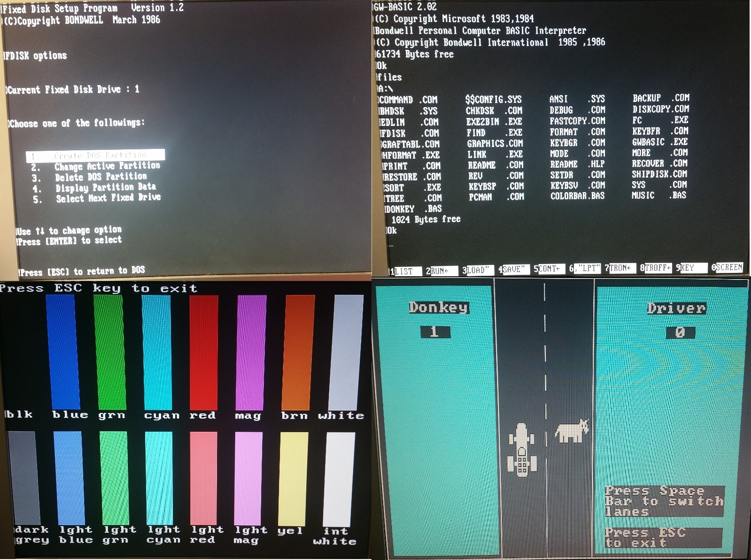The image size is (751, 560).
Task: Select Delete DOS Partition option
Action: 89,177
